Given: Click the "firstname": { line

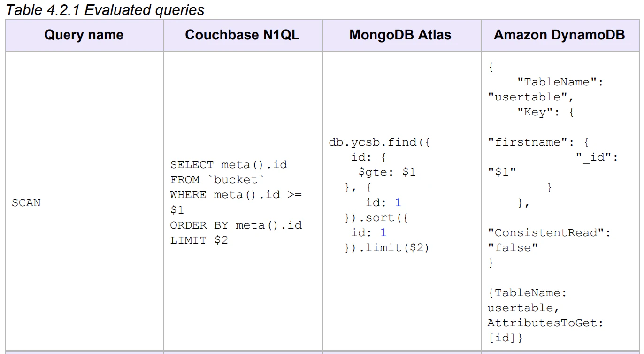Looking at the screenshot, I should click(538, 142).
